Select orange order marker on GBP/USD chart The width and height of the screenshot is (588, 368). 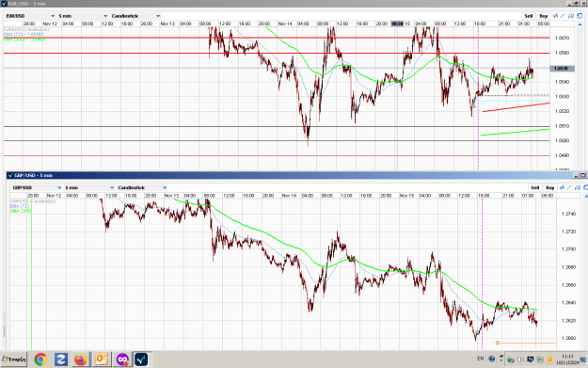pos(498,343)
